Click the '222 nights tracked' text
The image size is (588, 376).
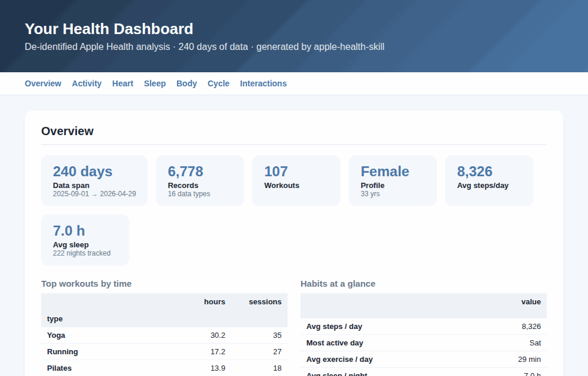82,253
